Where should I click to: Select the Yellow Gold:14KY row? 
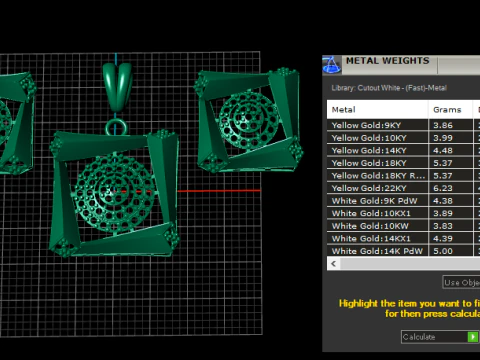point(403,151)
